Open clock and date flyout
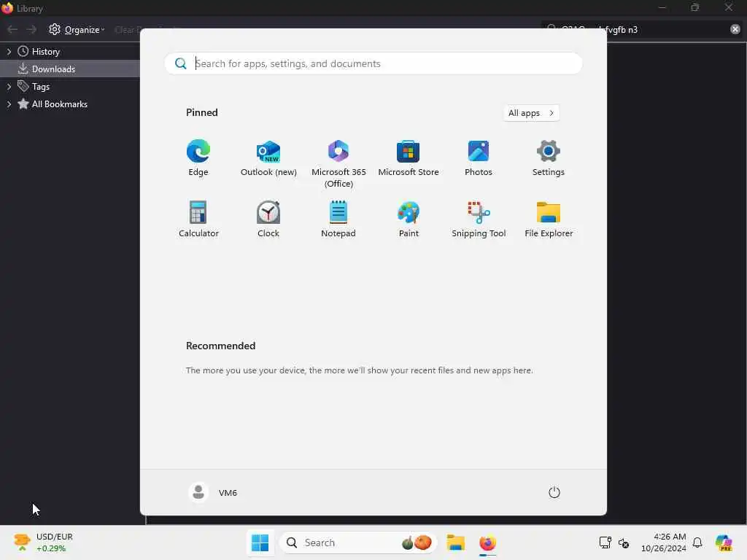Screen dimensions: 747x560 click(664, 542)
